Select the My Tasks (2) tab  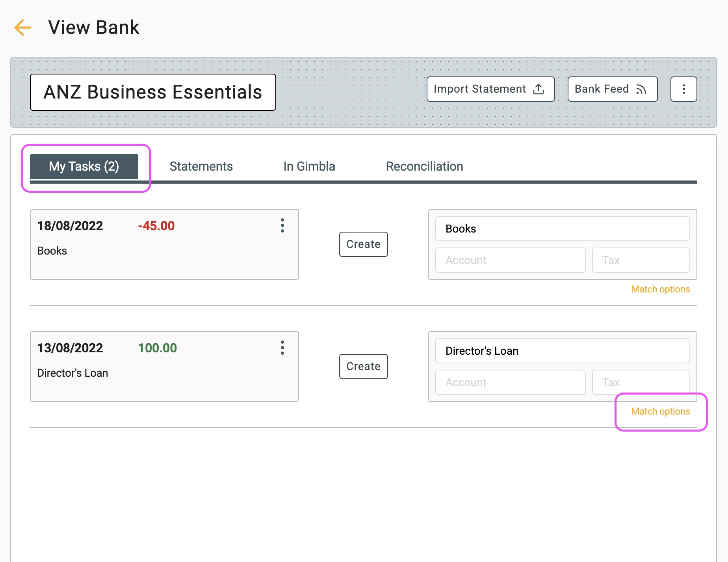point(84,166)
